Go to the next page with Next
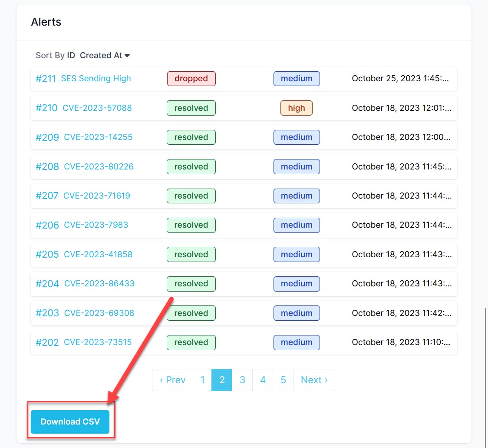This screenshot has width=488, height=448. pyautogui.click(x=314, y=380)
